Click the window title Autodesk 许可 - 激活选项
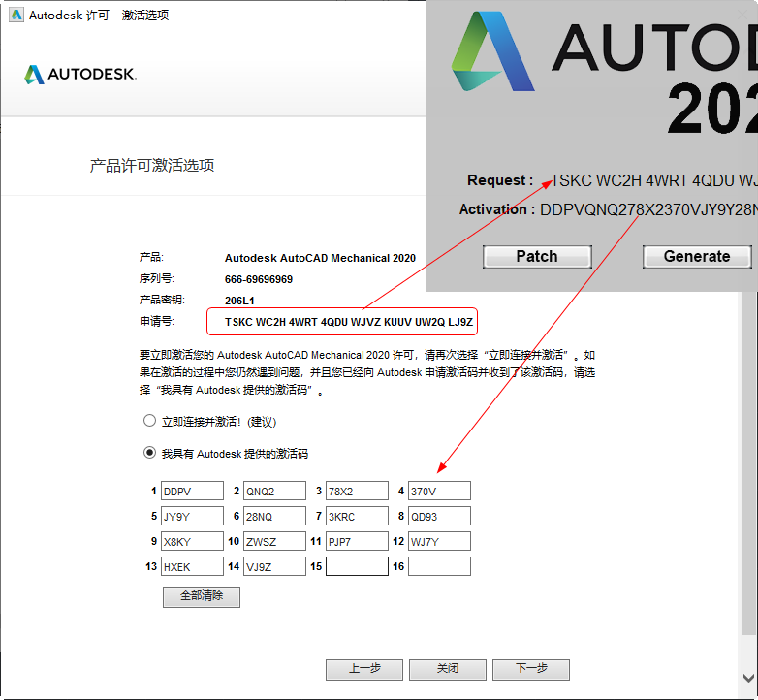The image size is (758, 700). (x=99, y=16)
